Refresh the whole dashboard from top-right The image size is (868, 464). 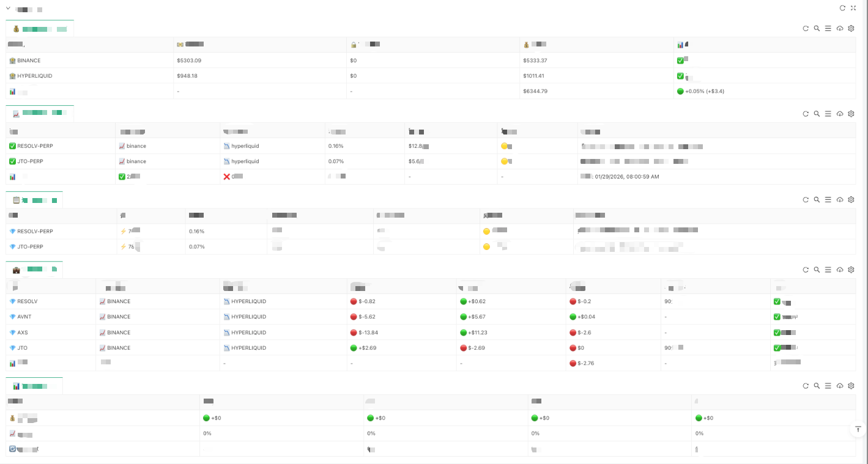[x=842, y=8]
